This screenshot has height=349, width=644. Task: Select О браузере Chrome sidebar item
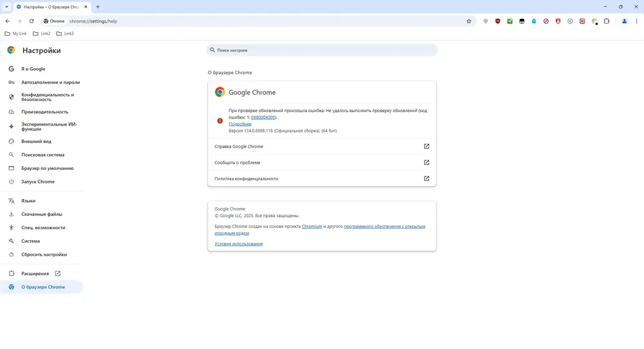click(x=41, y=287)
